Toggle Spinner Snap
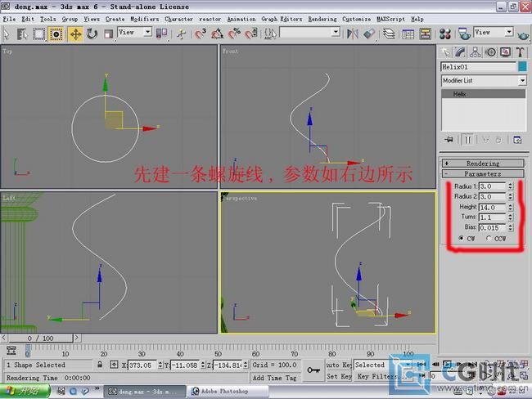Viewport: 532px width, 399px height. pyautogui.click(x=251, y=34)
